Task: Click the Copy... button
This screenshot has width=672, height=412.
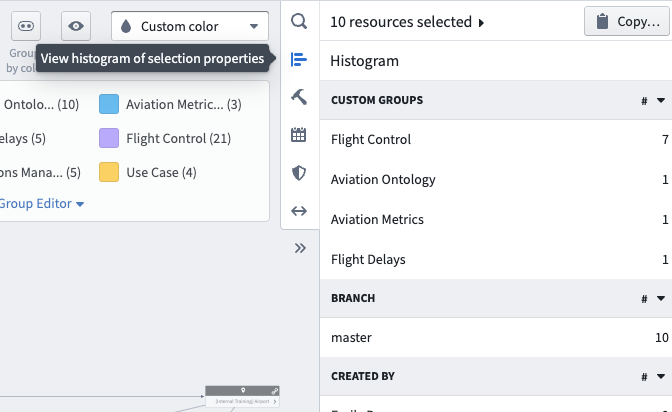Action: (x=628, y=21)
